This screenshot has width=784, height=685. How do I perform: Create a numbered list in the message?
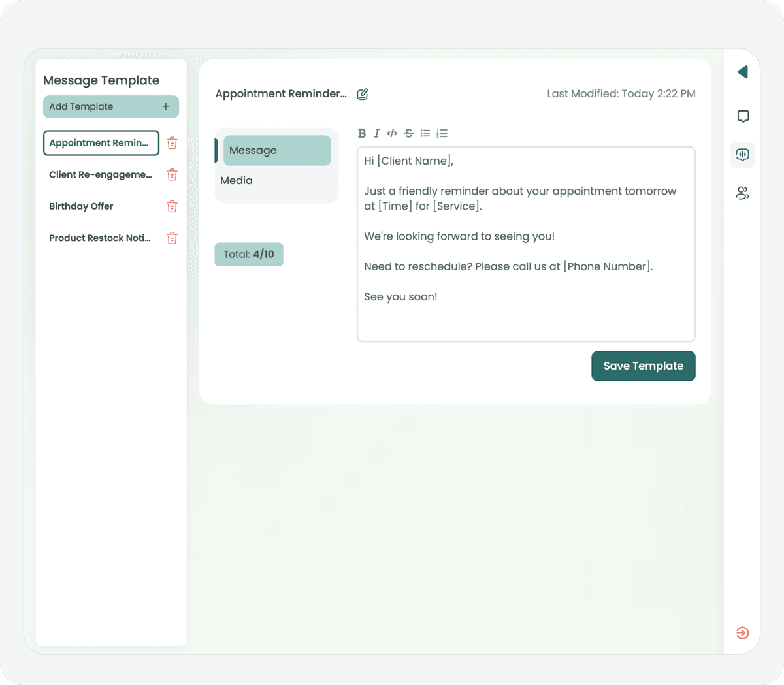tap(442, 133)
